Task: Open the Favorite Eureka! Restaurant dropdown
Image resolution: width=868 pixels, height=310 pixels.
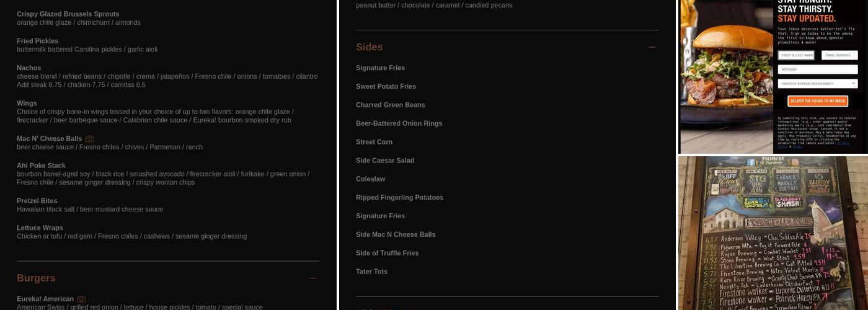Action: [818, 84]
